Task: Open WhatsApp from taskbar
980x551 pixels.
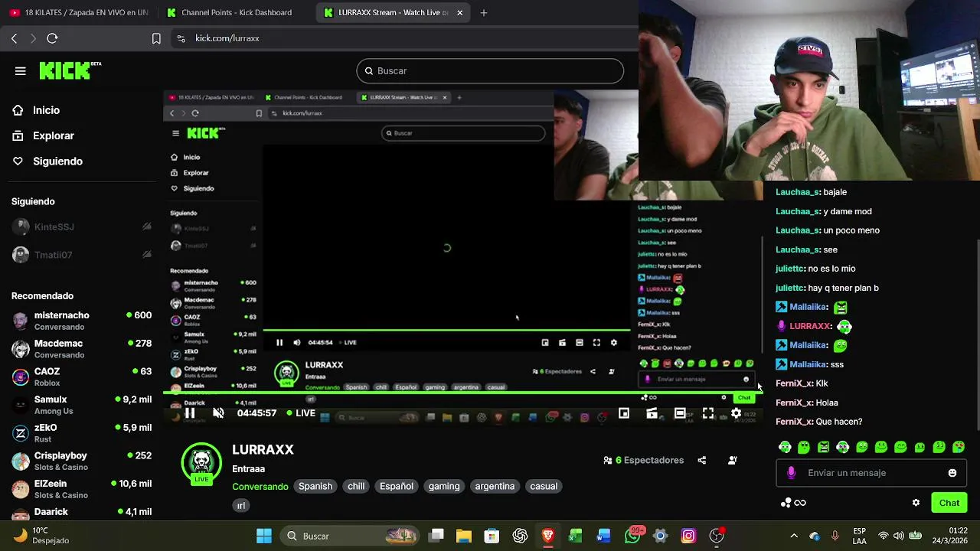Action: tap(632, 536)
